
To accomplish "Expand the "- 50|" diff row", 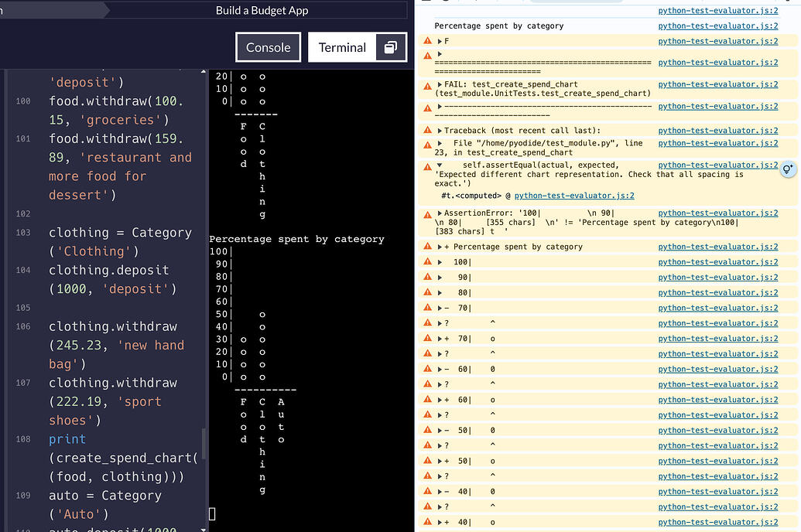I will pyautogui.click(x=440, y=431).
